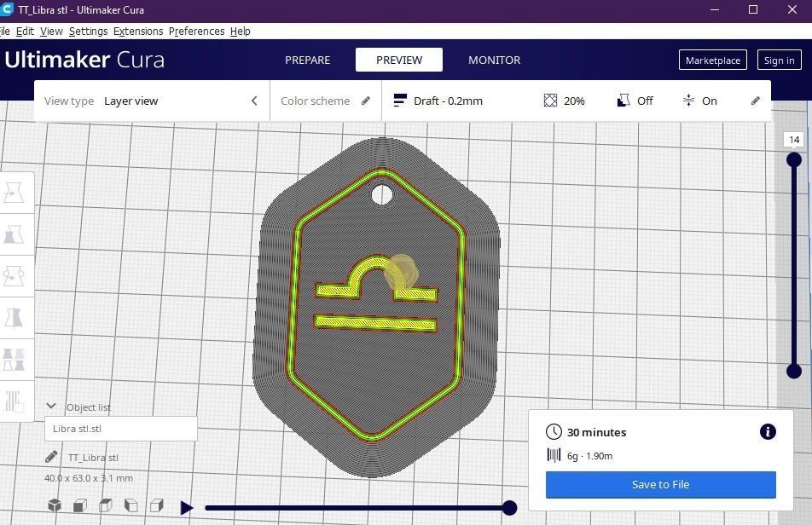Click the Sign in button

coord(779,60)
